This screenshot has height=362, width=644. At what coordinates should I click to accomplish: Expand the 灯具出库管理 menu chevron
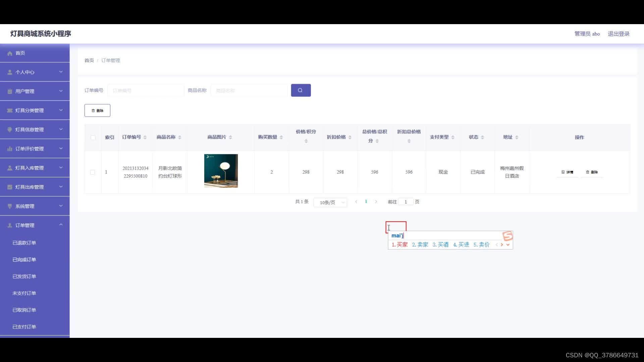click(61, 186)
